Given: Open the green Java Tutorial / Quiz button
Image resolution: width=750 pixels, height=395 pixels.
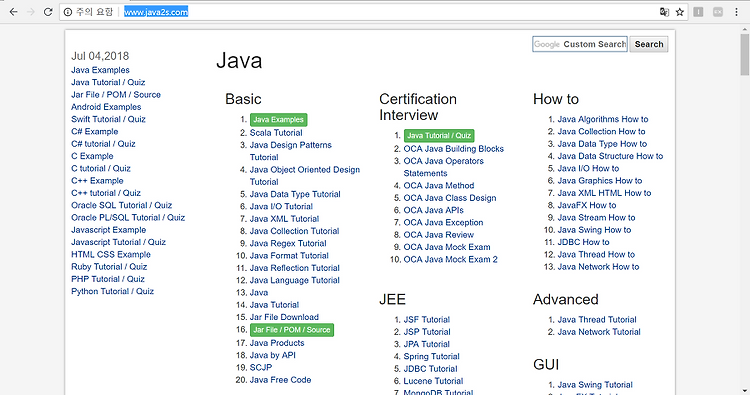Looking at the screenshot, I should click(439, 136).
